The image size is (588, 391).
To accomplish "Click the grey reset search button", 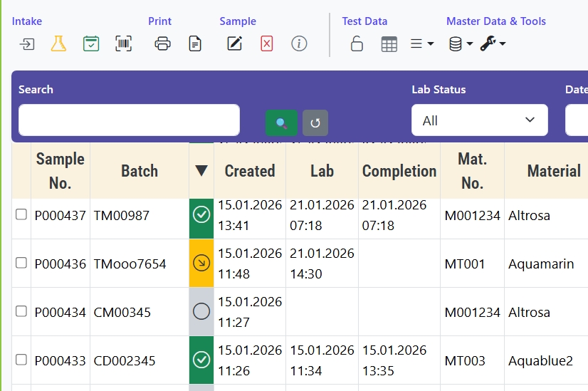I will (315, 122).
